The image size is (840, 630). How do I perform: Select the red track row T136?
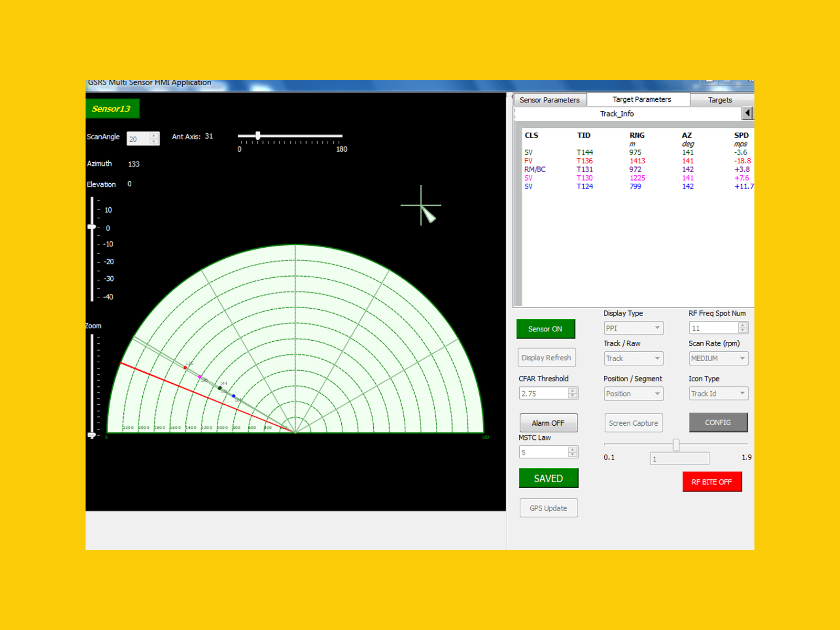(638, 161)
